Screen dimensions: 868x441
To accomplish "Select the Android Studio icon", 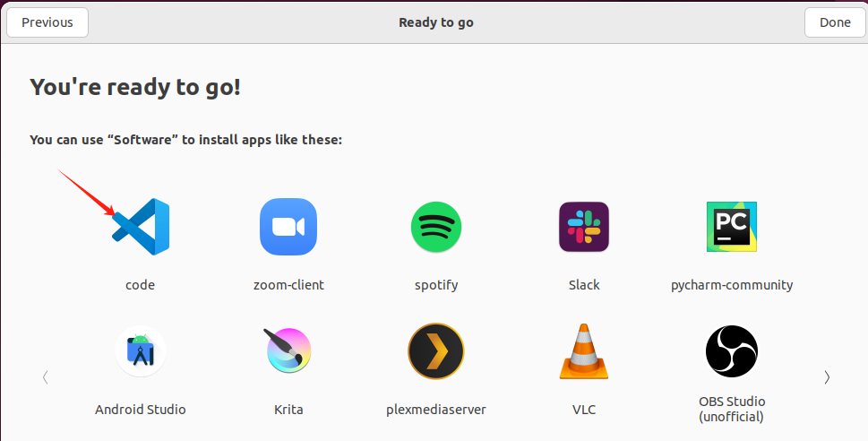I will 141,351.
